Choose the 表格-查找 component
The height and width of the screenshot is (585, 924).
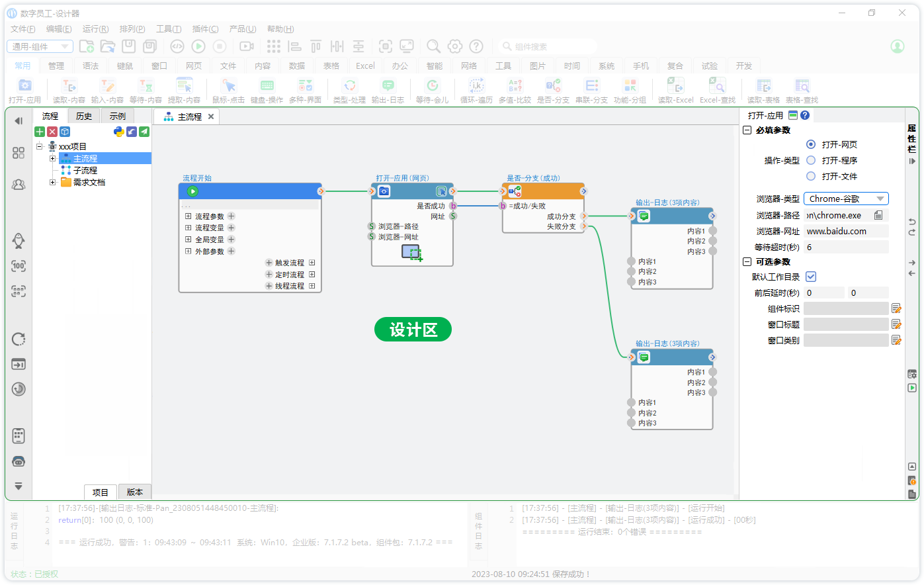[x=802, y=90]
